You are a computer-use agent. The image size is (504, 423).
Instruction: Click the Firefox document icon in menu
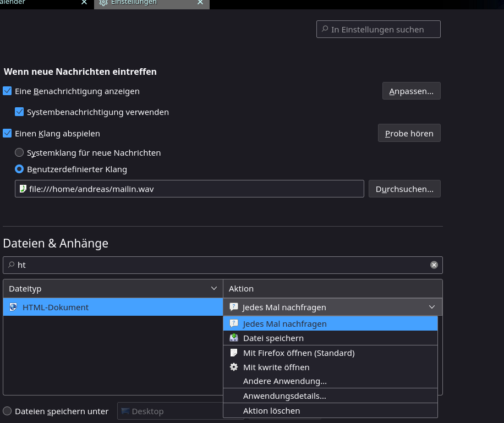(x=234, y=353)
